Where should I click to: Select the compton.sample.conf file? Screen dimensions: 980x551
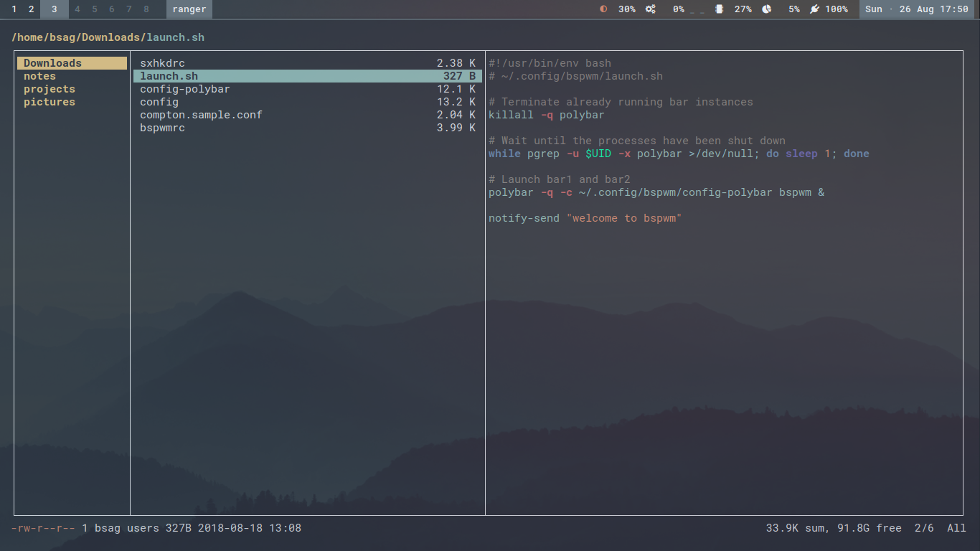click(201, 115)
